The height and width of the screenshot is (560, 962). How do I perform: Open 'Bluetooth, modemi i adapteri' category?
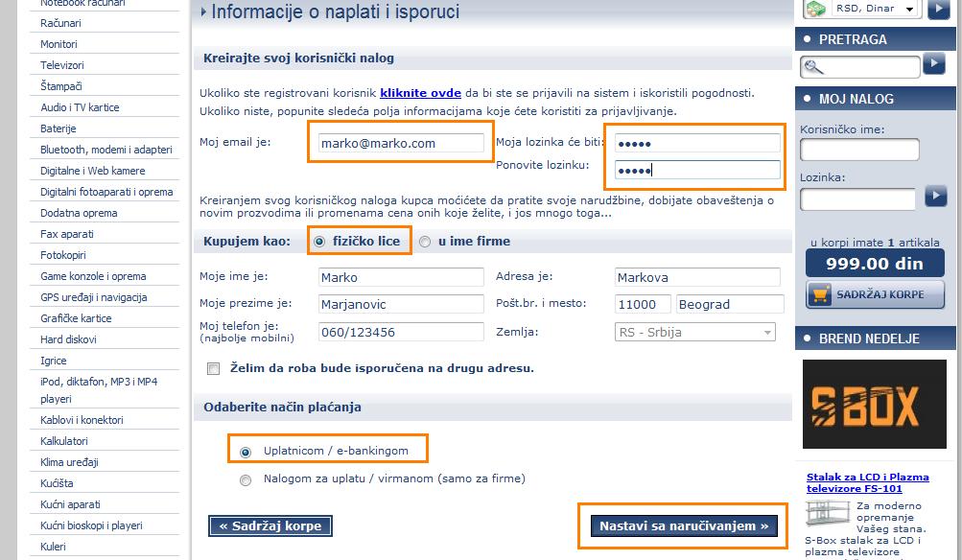pos(106,150)
